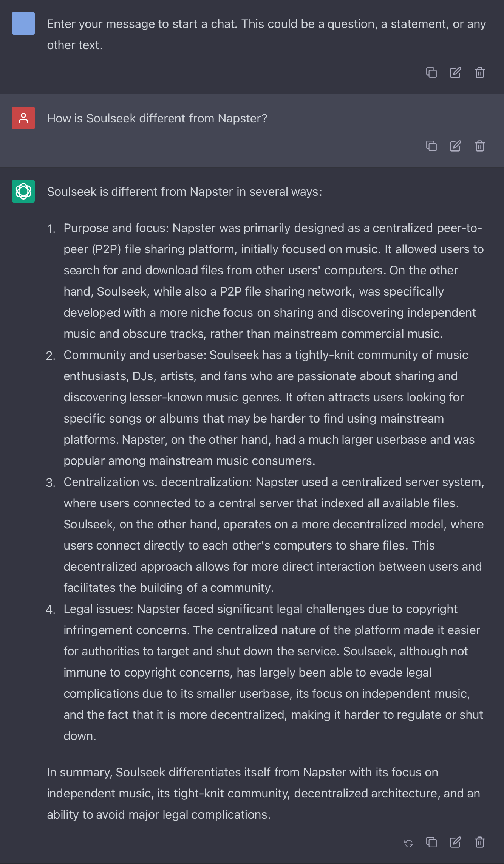This screenshot has width=504, height=864.
Task: Click the 'Purpose and focus' list item
Action: tap(273, 281)
